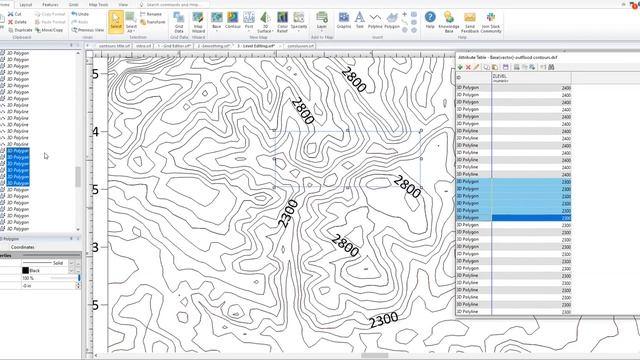Insert a Text object
This screenshot has height=360, width=640.
tap(360, 20)
